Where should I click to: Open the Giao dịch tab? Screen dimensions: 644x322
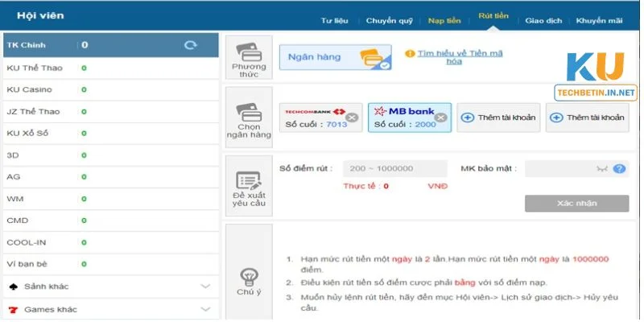pyautogui.click(x=543, y=21)
